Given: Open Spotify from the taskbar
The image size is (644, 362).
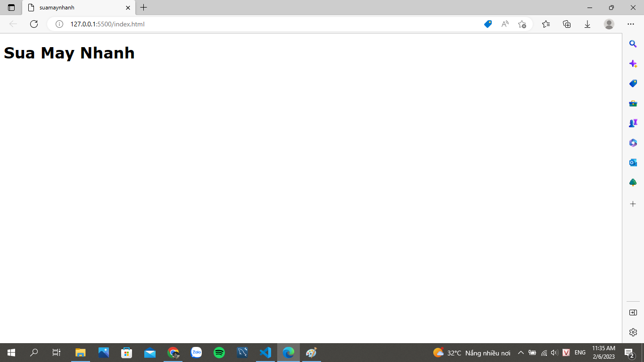Looking at the screenshot, I should 219,353.
